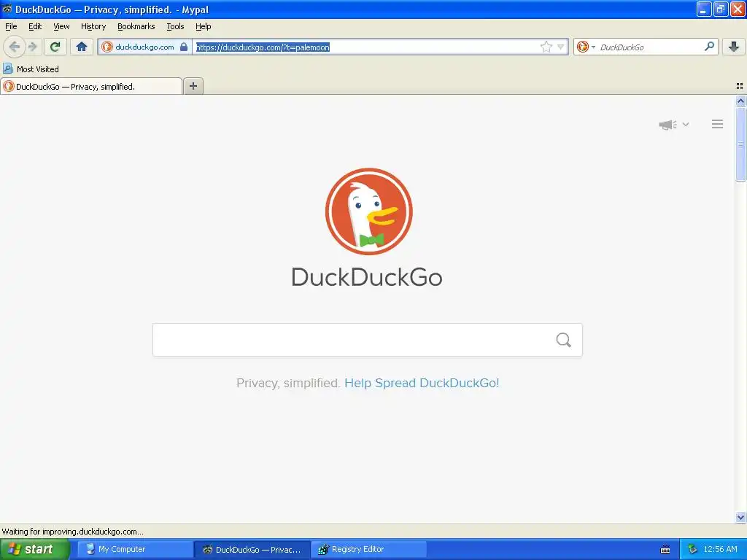Open a new tab with the plus button

pos(193,86)
